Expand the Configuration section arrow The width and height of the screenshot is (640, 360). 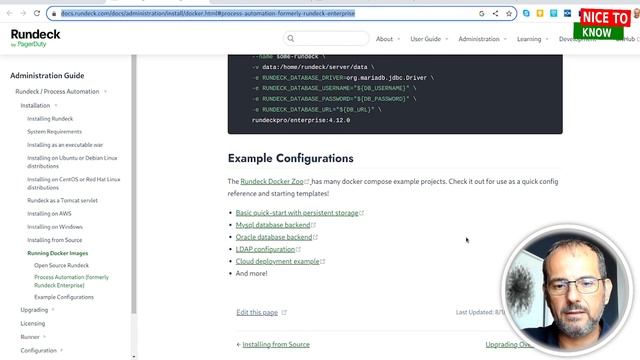pos(62,350)
